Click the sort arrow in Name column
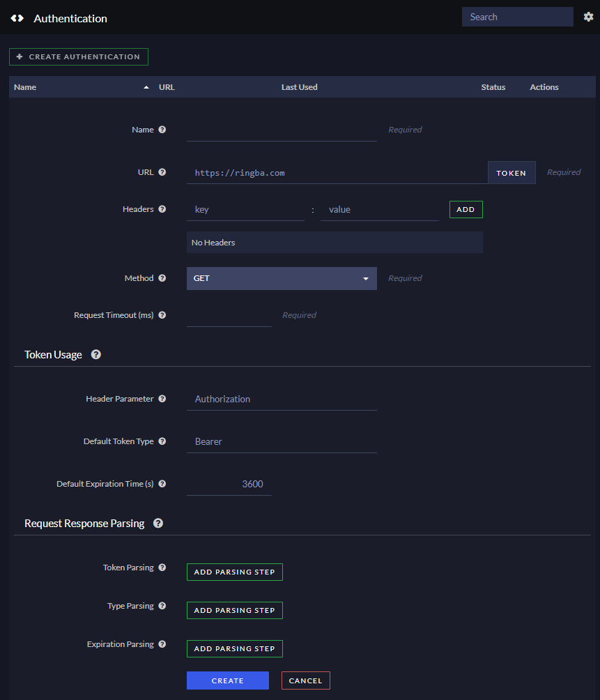The image size is (600, 700). click(146, 88)
